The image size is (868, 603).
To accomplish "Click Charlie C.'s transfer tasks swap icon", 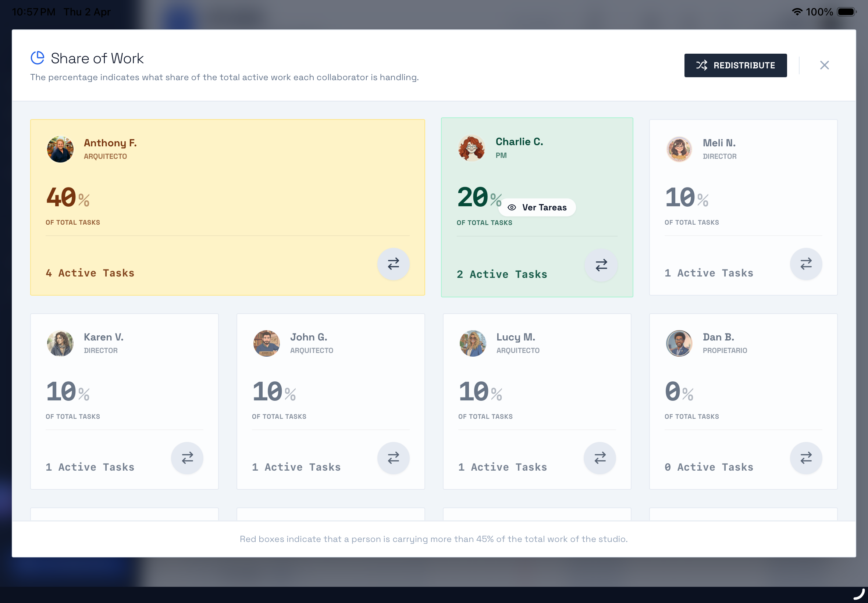I will (601, 265).
